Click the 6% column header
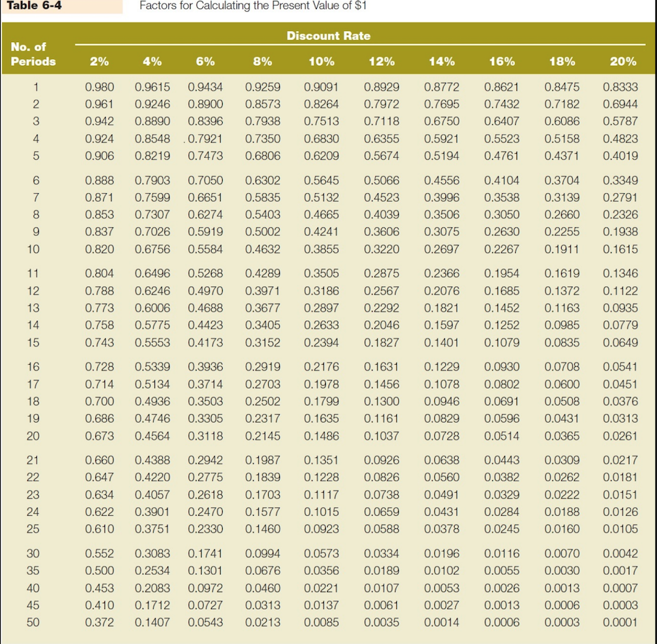This screenshot has width=657, height=644. pos(205,62)
